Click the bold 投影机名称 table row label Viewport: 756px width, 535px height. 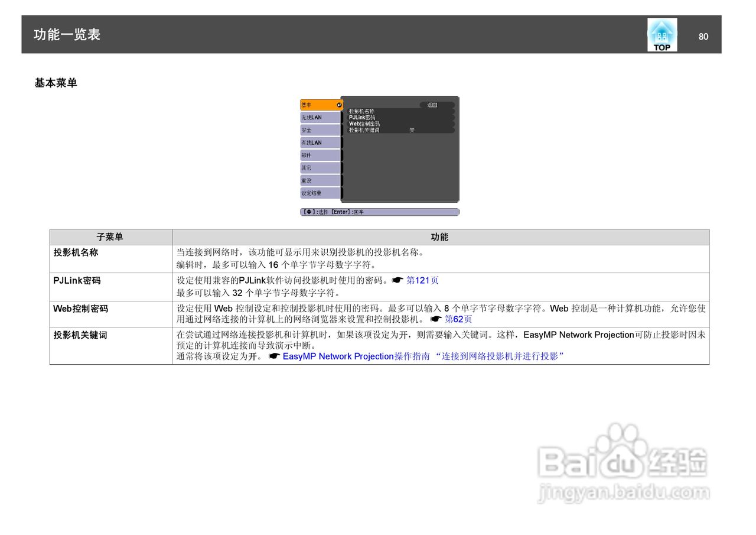coord(76,252)
